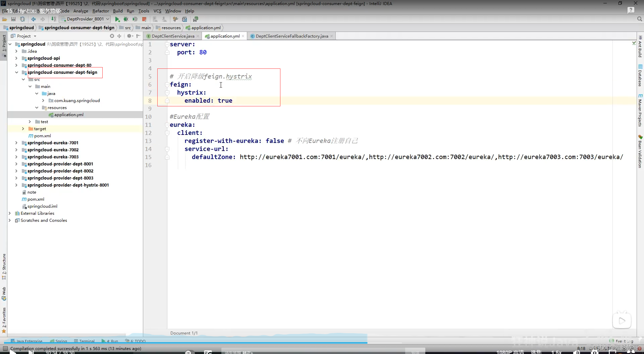Image resolution: width=644 pixels, height=354 pixels.
Task: Open the VCS menu
Action: (157, 11)
